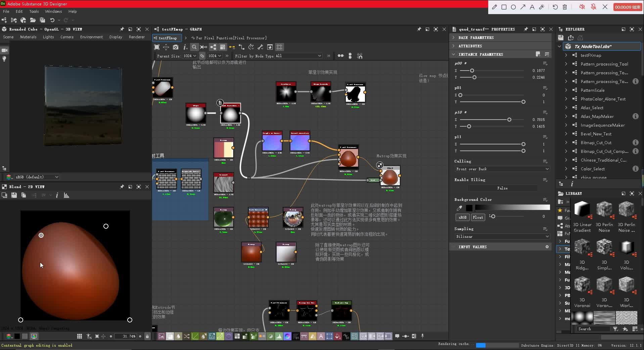Open histogram in Blend 2D view toolbar

(66, 195)
